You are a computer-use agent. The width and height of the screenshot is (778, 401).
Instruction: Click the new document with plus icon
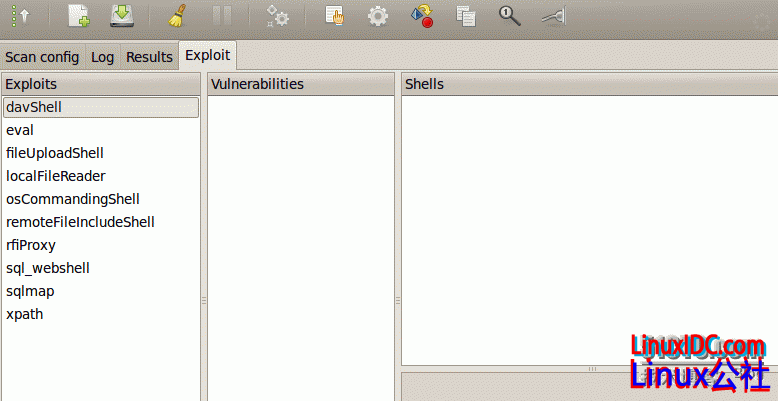78,16
